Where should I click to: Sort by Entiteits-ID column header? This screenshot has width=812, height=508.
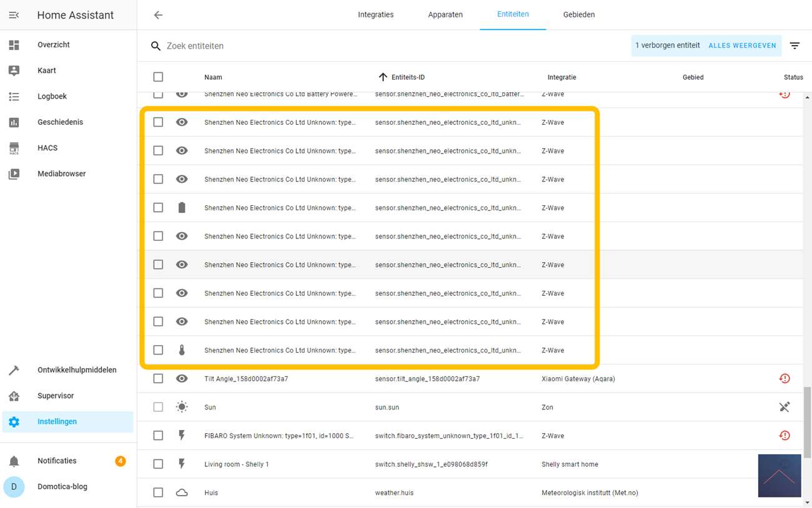coord(407,77)
